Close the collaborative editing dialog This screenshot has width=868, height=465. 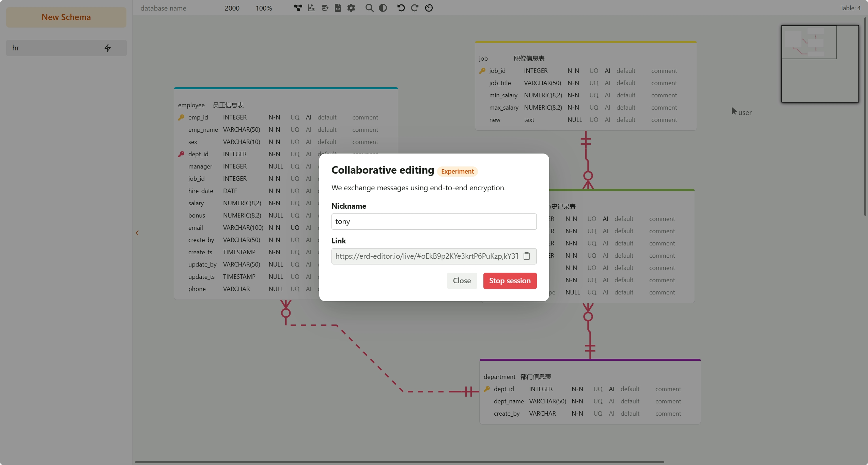pyautogui.click(x=462, y=280)
